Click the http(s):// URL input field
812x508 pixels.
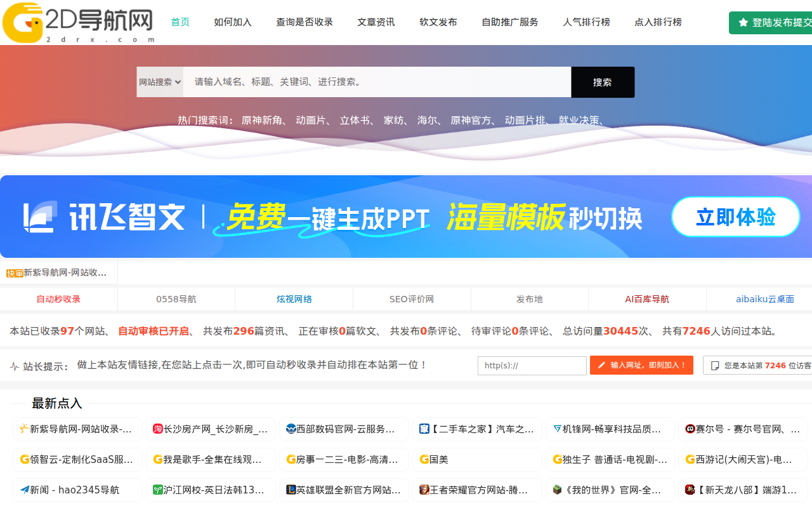pyautogui.click(x=532, y=365)
